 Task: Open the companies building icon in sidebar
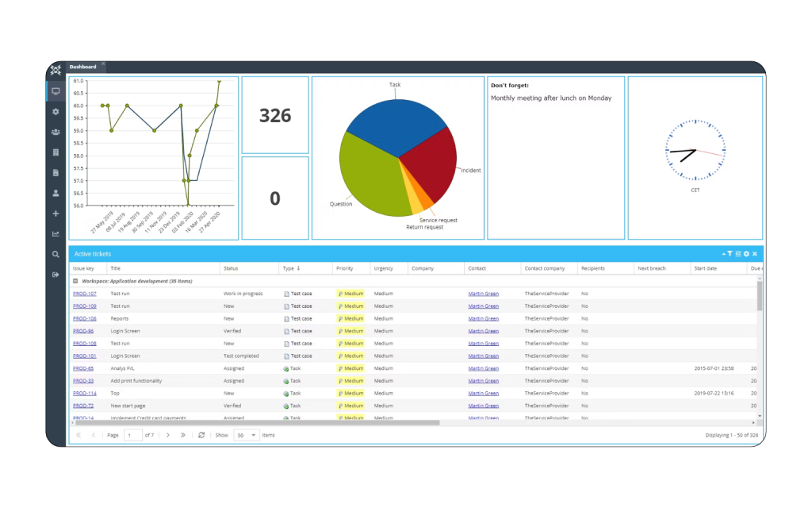pos(56,152)
